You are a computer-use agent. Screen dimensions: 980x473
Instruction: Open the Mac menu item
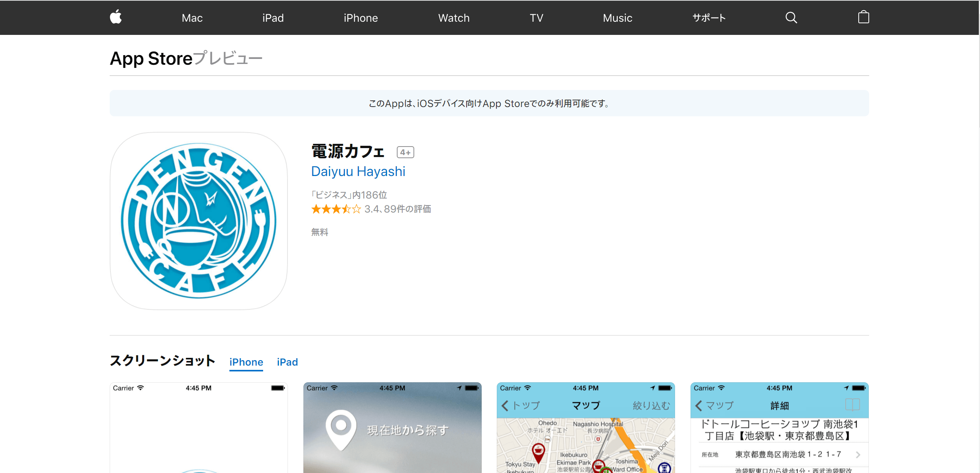click(192, 18)
